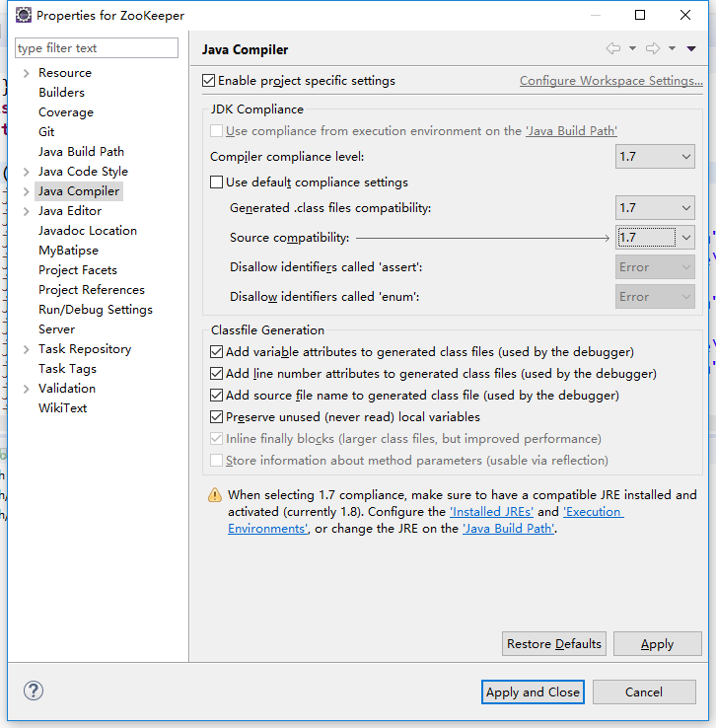The width and height of the screenshot is (716, 728).
Task: Select Git in the properties tree
Action: click(46, 132)
